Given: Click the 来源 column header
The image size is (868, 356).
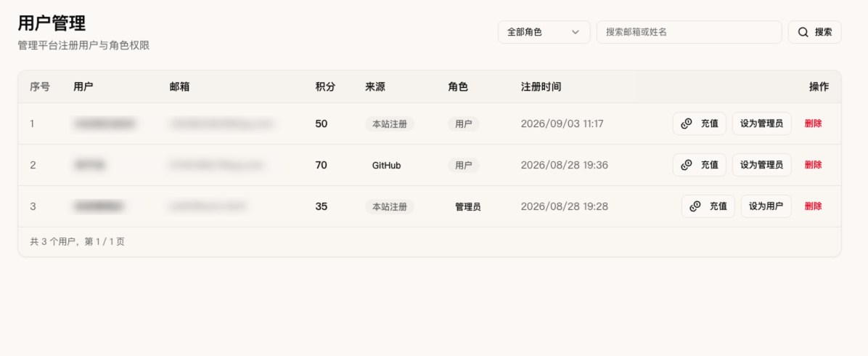Looking at the screenshot, I should [x=375, y=86].
